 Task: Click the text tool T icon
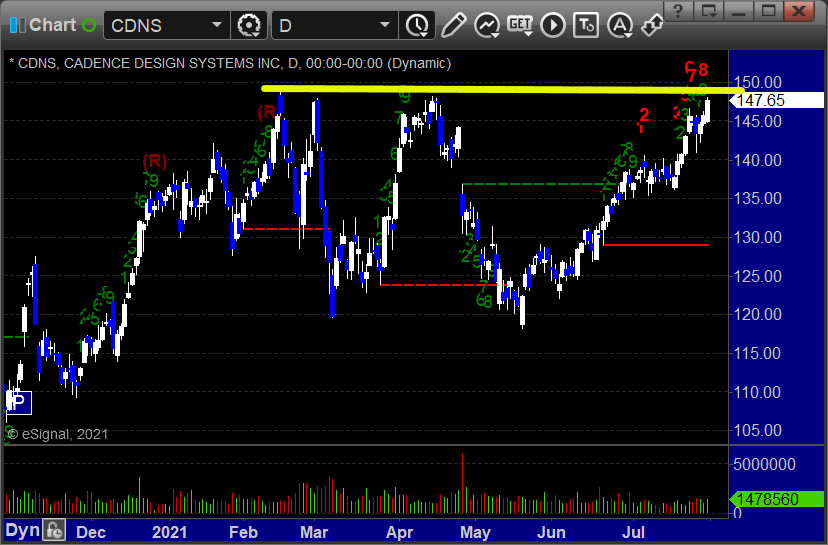(586, 25)
